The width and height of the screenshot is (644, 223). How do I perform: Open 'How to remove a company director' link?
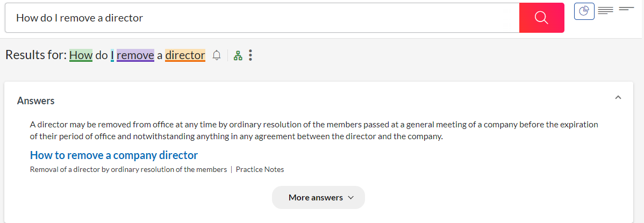pos(114,155)
